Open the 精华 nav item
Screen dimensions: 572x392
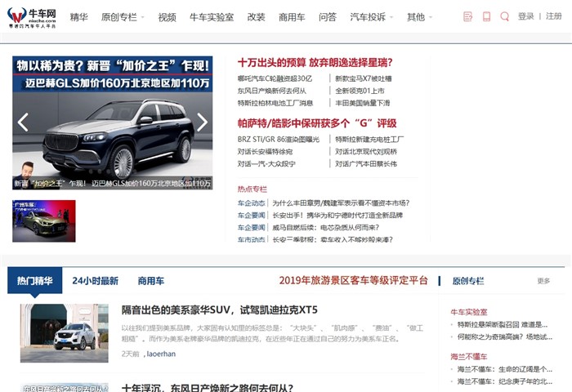tap(78, 17)
